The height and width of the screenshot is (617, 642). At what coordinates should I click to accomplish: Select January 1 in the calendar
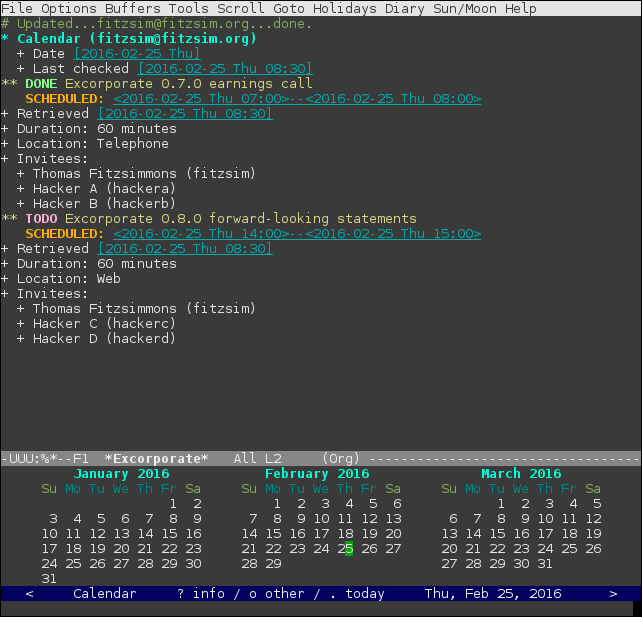(173, 504)
